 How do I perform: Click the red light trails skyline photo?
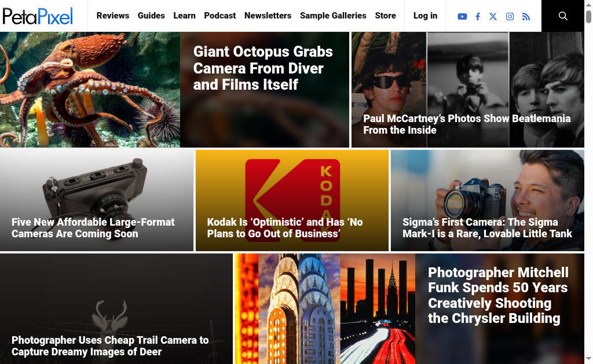378,309
